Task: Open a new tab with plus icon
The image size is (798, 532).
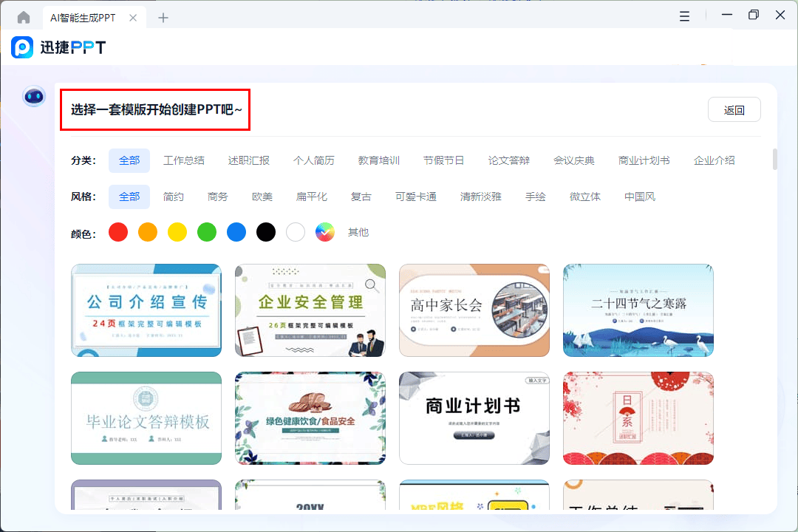Action: [x=163, y=18]
